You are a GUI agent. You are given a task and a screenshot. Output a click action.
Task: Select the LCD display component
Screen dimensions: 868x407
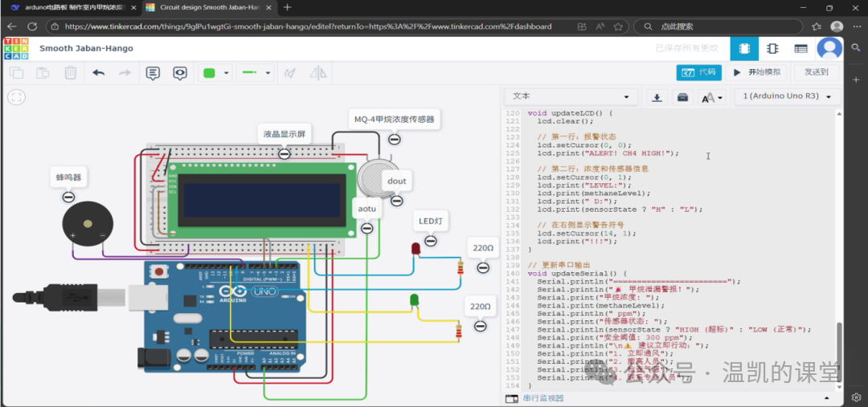[x=261, y=200]
